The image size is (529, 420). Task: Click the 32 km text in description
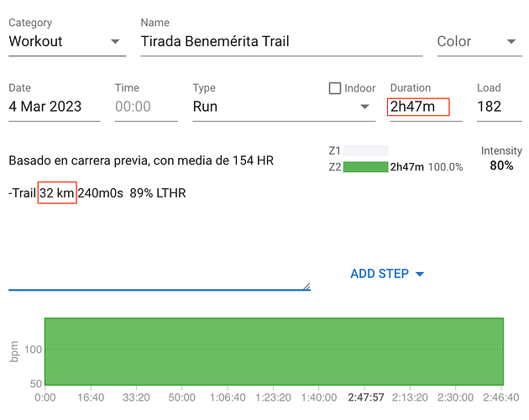[57, 193]
